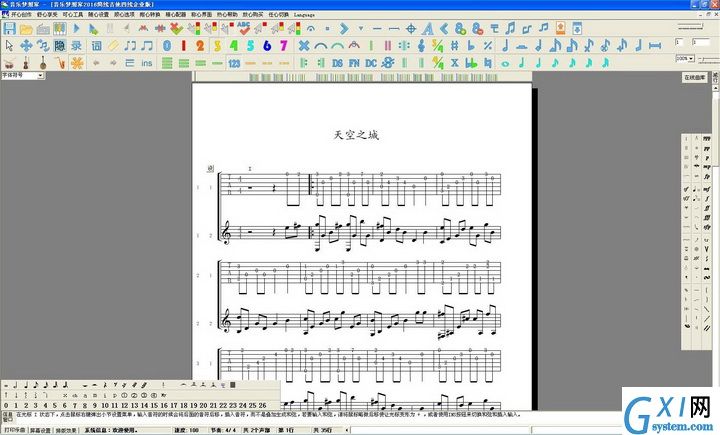Click the second numeric input field top-right
This screenshot has width=720, height=435.
(x=700, y=42)
